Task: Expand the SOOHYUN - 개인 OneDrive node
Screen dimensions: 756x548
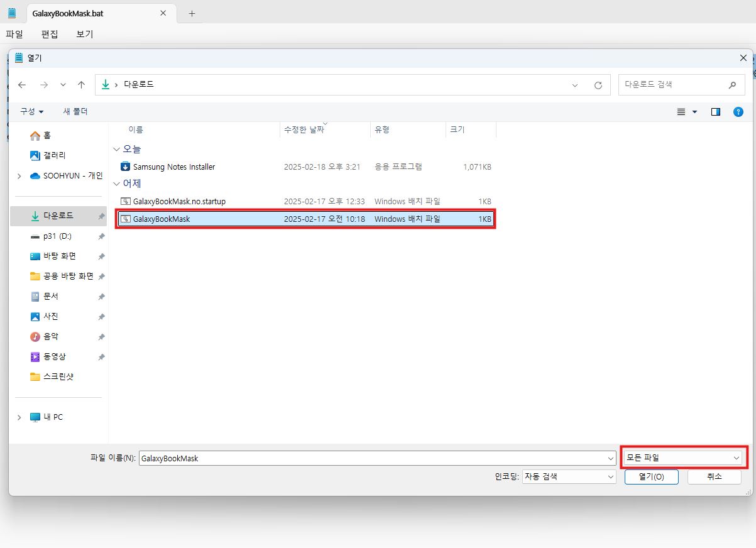Action: (19, 176)
